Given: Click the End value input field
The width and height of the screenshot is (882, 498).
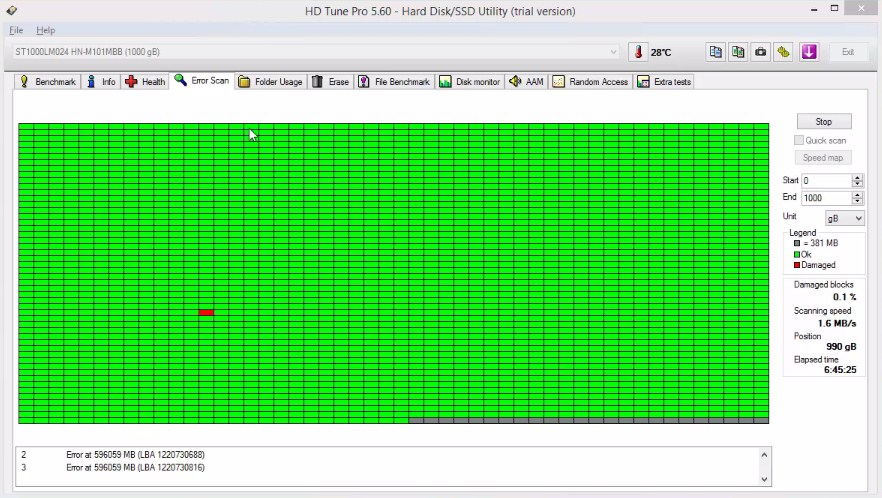Looking at the screenshot, I should tap(826, 198).
